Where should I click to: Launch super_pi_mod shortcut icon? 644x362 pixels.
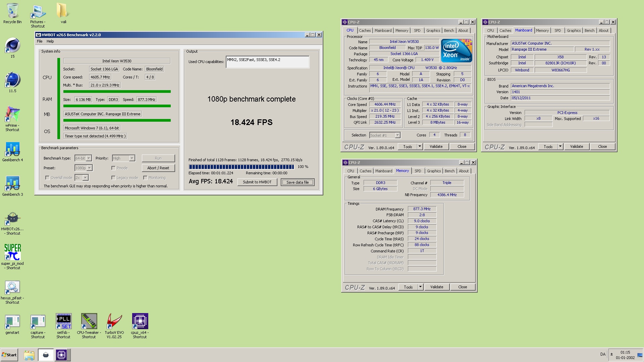[x=12, y=257]
